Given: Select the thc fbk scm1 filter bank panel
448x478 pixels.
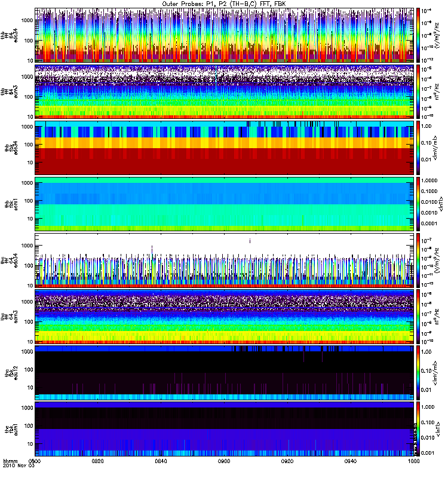Looking at the screenshot, I should (x=225, y=429).
